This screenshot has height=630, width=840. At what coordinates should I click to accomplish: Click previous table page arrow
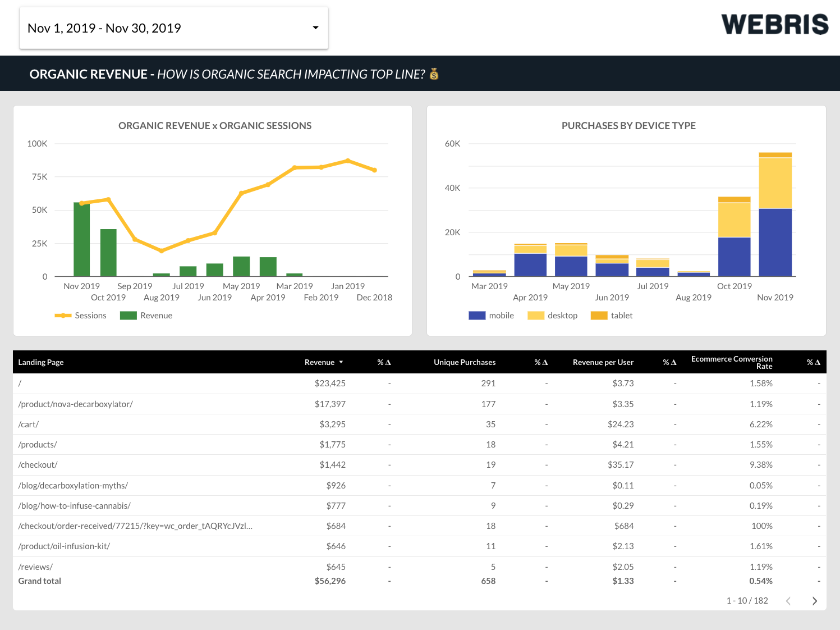coord(788,601)
